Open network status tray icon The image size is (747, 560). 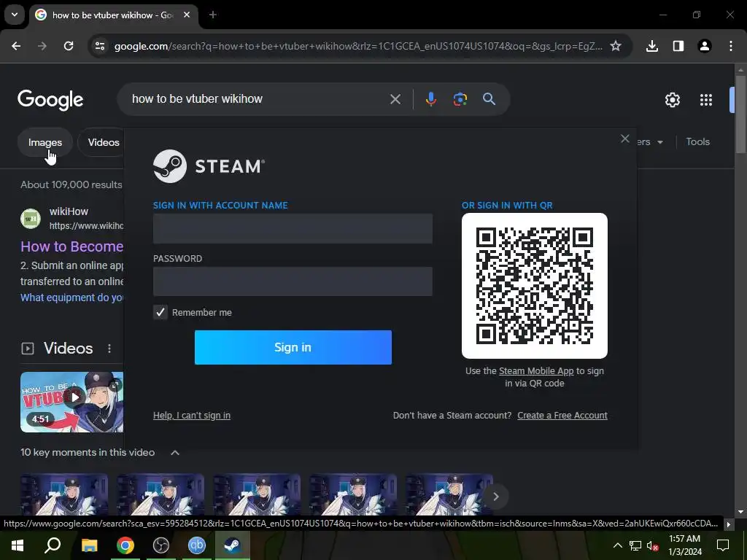[x=635, y=545]
